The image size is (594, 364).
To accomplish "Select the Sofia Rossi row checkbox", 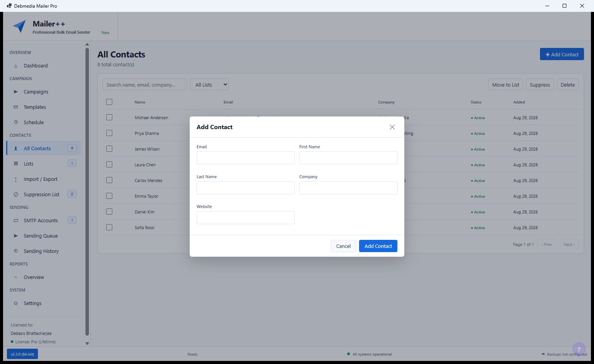I will (x=109, y=227).
